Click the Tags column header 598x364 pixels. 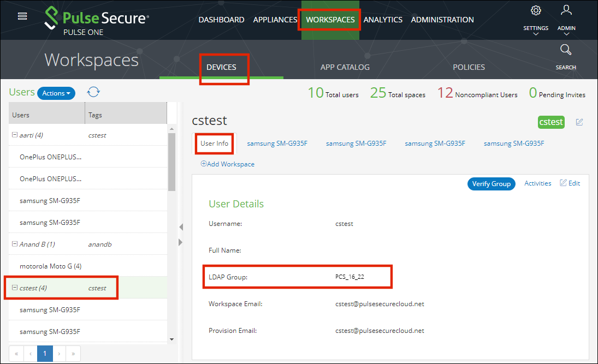[x=126, y=113]
